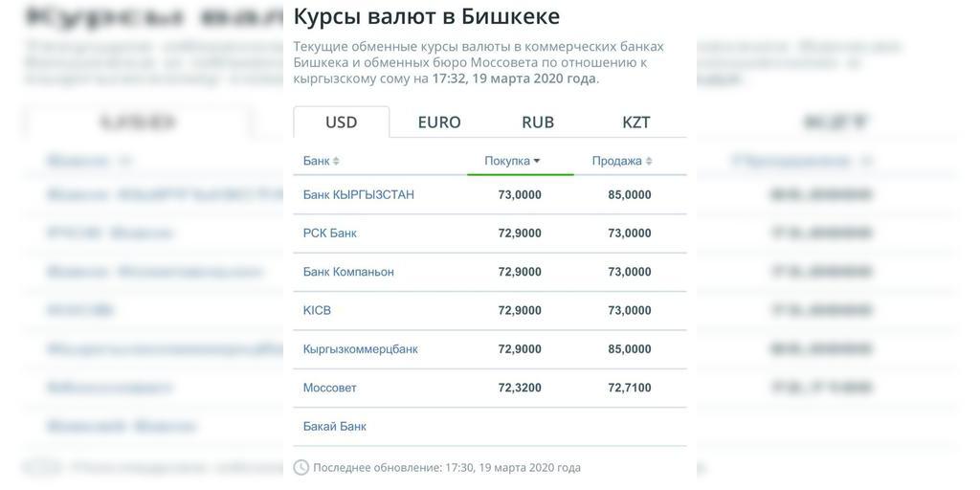980x490 pixels.
Task: Open the РСК Банк link
Action: click(x=330, y=234)
